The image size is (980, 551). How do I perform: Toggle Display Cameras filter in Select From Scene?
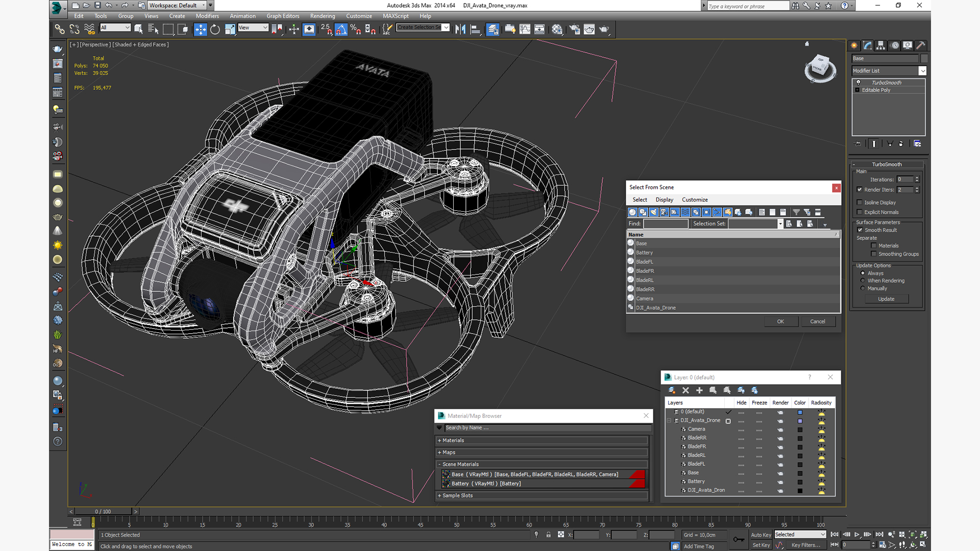coord(664,212)
